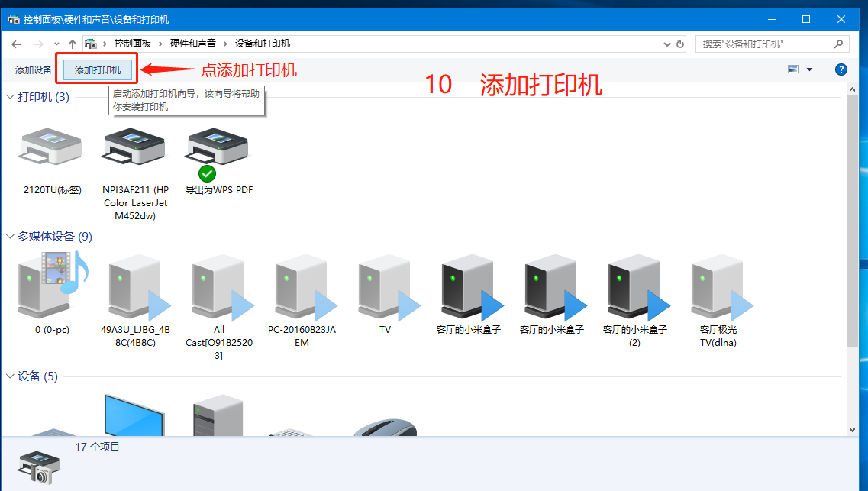
Task: Open the view options dropdown arrow
Action: [808, 69]
